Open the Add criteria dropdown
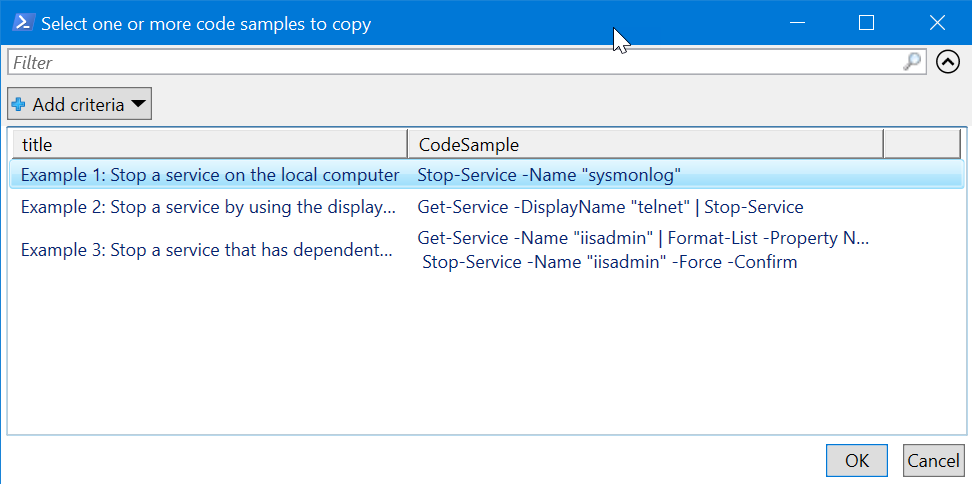972x484 pixels. coord(79,104)
